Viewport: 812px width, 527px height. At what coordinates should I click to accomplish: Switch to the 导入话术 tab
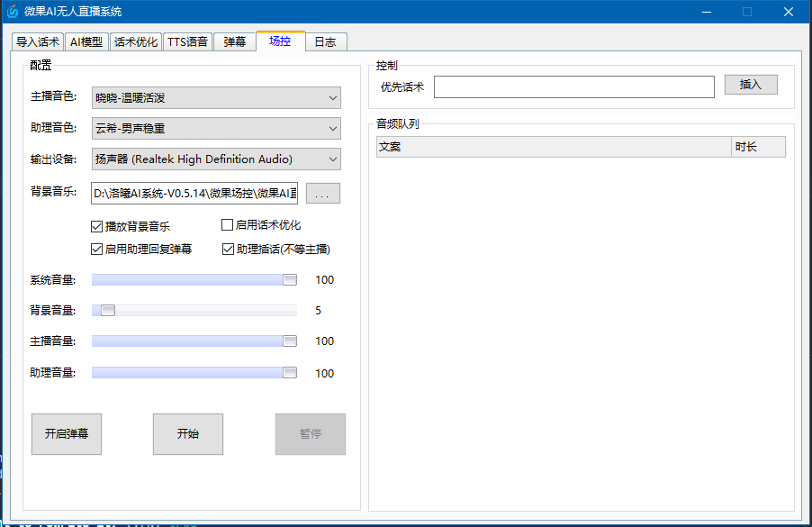pyautogui.click(x=37, y=41)
